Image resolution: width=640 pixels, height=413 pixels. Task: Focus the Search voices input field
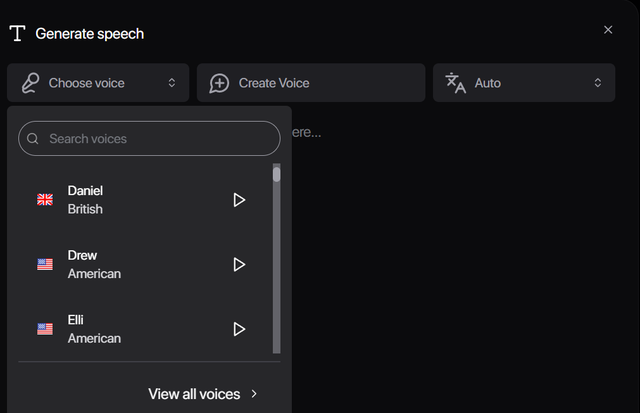pos(150,139)
